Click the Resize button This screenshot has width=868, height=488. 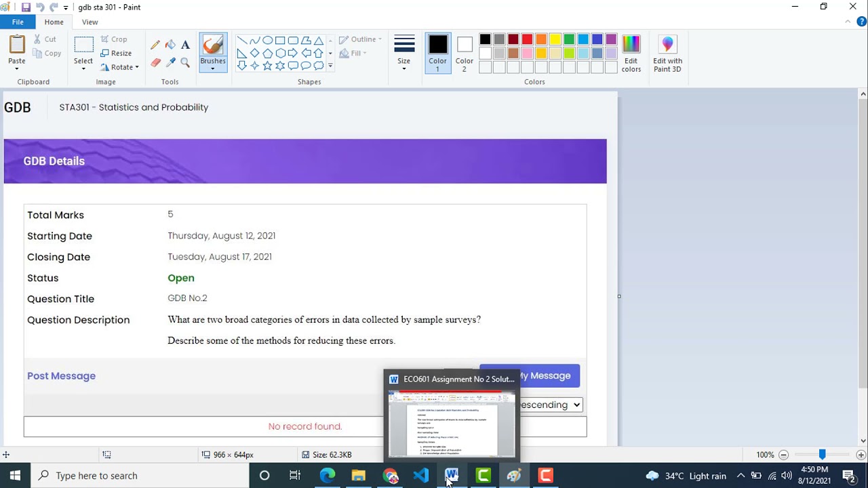pos(116,53)
